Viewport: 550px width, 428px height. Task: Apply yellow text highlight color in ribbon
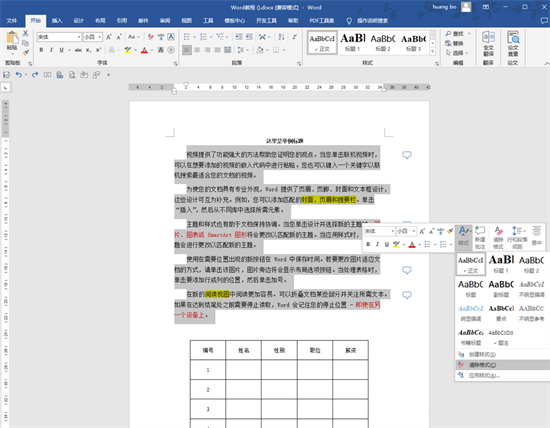coord(127,50)
